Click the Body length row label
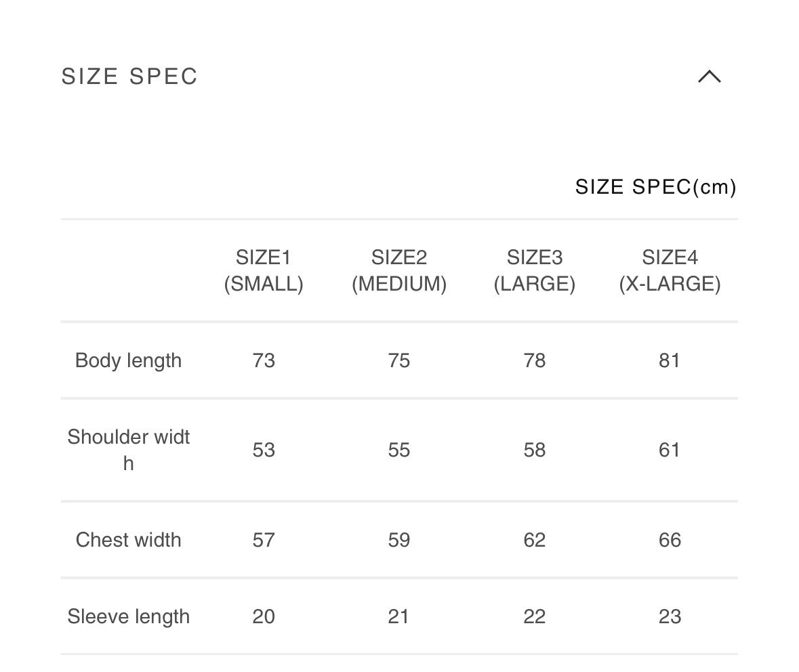Viewport: 799px width, 672px height. 129,360
